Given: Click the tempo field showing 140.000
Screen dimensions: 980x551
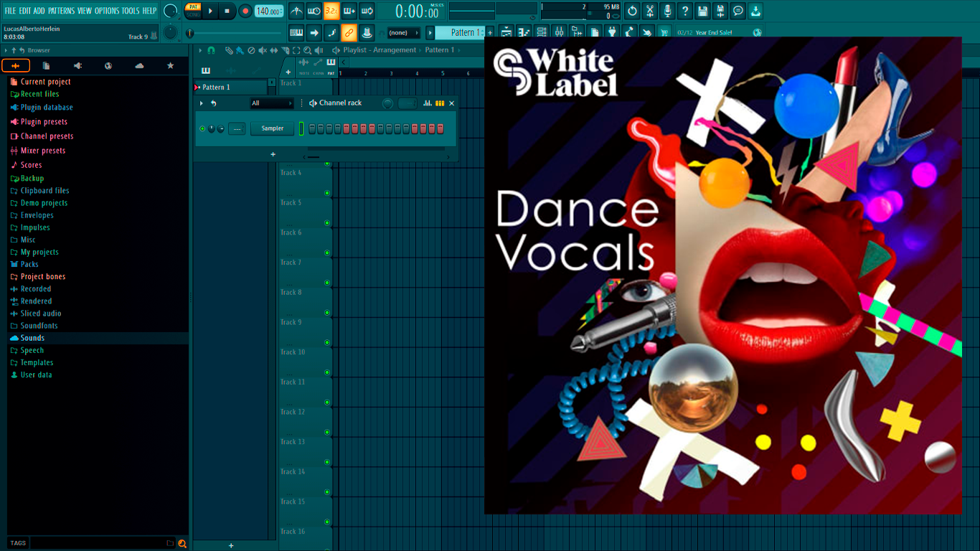Looking at the screenshot, I should coord(269,11).
